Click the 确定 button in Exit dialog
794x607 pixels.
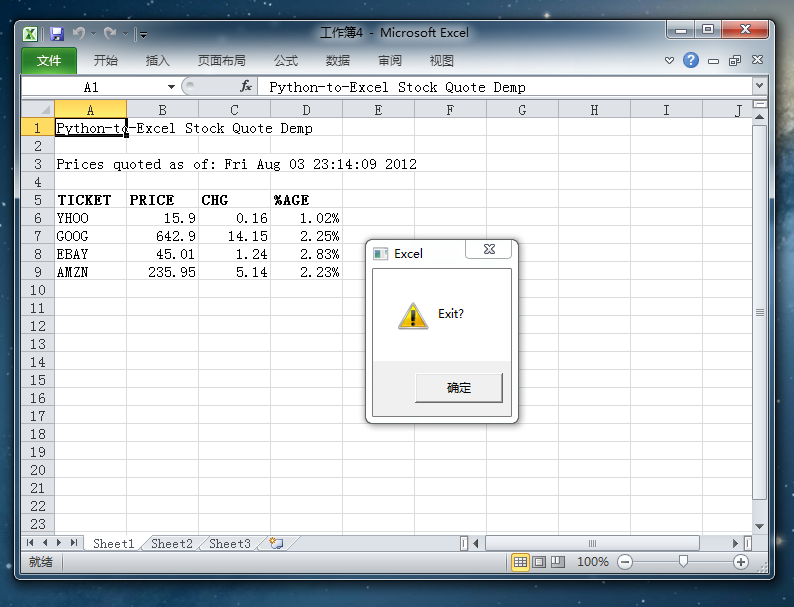[458, 388]
